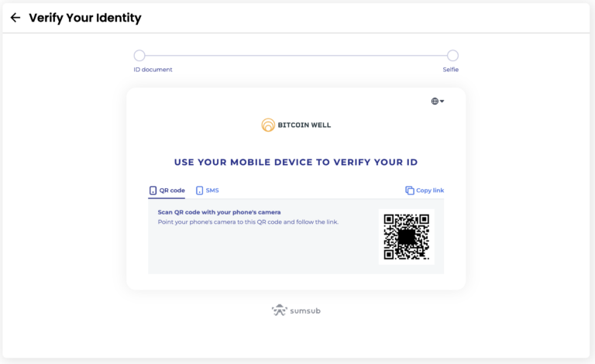
Task: Click the copy icon beside Copy link
Action: coord(409,191)
